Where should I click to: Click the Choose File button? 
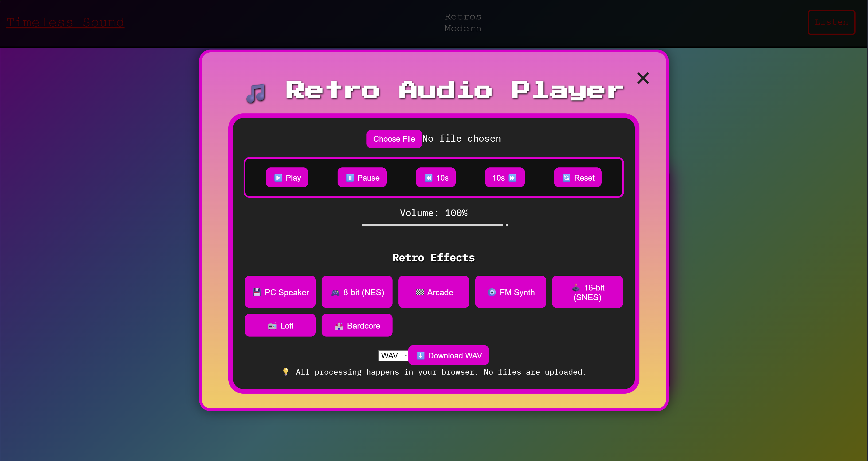click(x=394, y=139)
